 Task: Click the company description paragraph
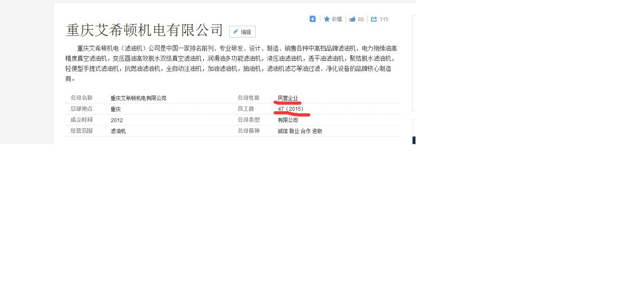(x=231, y=63)
